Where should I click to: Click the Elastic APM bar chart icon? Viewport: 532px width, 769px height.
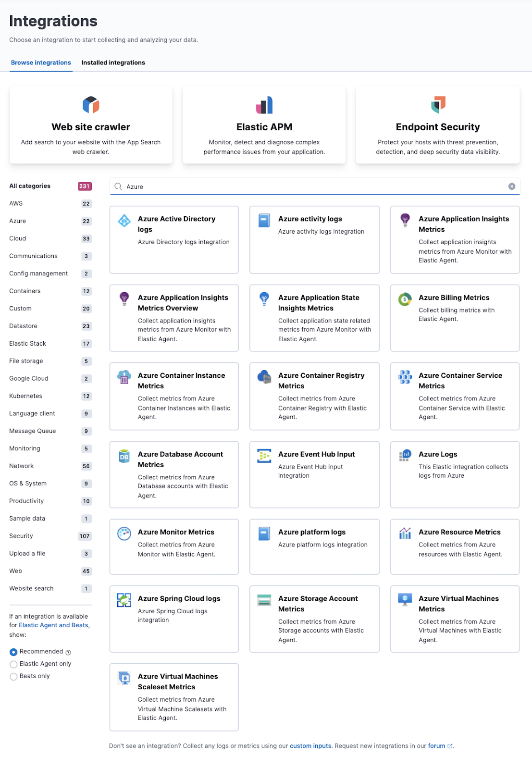click(x=264, y=105)
